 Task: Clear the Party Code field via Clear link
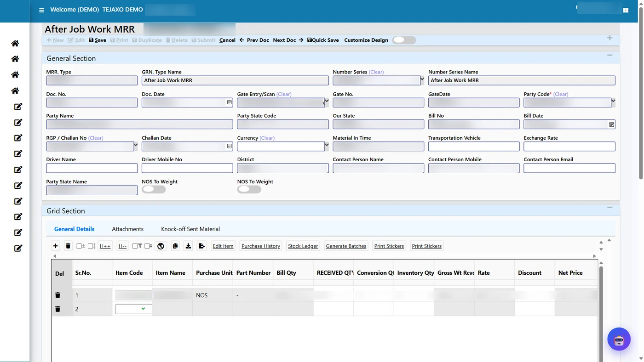[x=561, y=94]
